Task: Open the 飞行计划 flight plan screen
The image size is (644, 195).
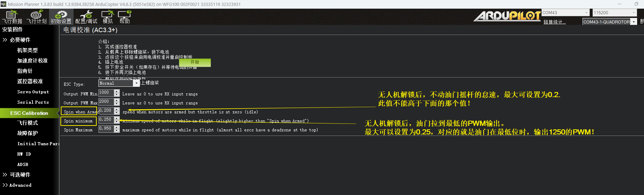Action: 37,17
